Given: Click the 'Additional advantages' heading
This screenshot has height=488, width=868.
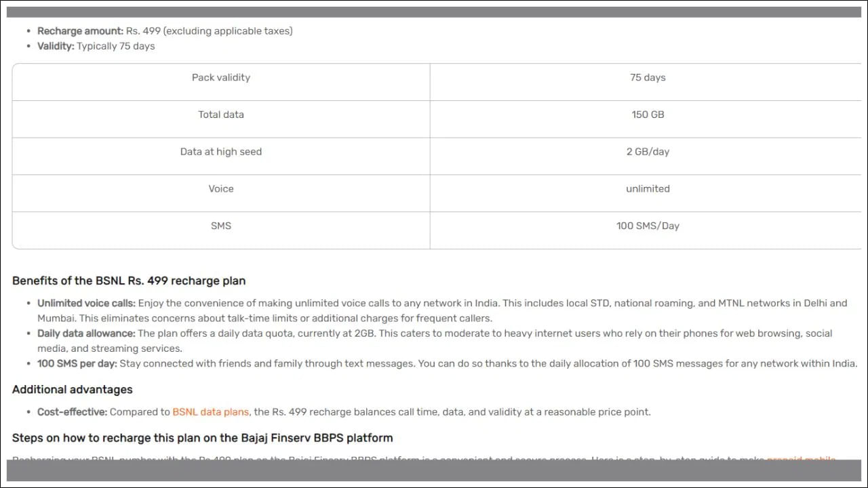Looking at the screenshot, I should (73, 390).
